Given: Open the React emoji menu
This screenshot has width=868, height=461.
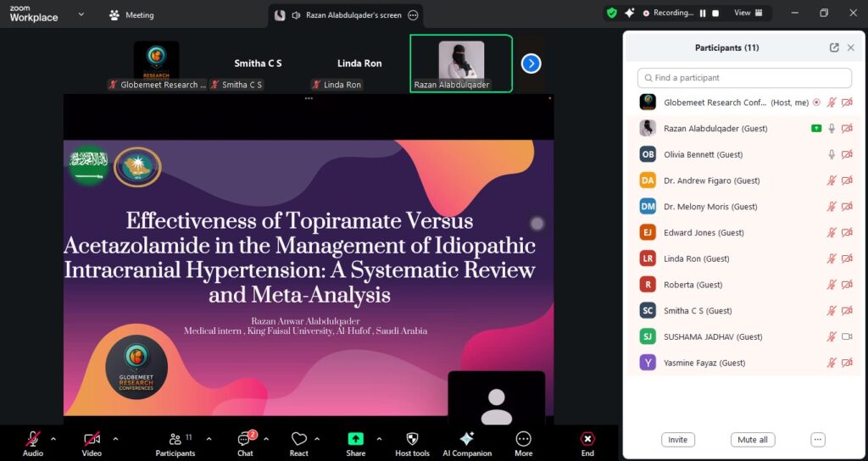Looking at the screenshot, I should tap(298, 440).
